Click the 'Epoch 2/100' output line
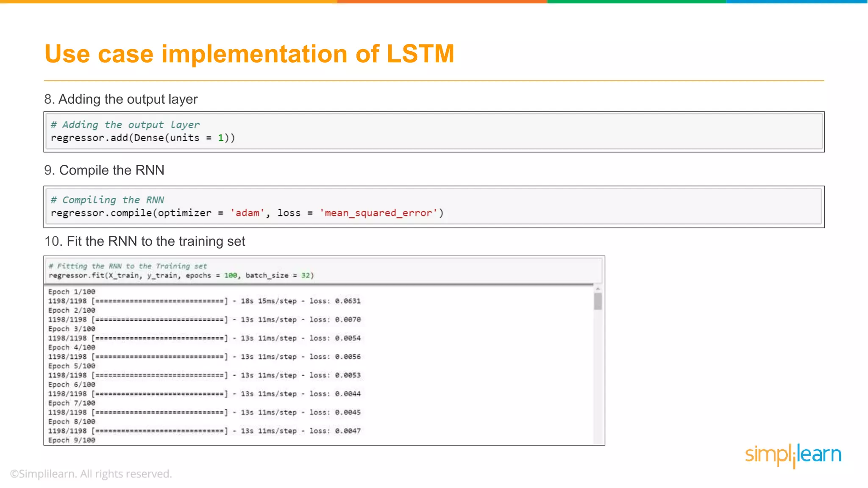The height and width of the screenshot is (488, 868). point(72,311)
